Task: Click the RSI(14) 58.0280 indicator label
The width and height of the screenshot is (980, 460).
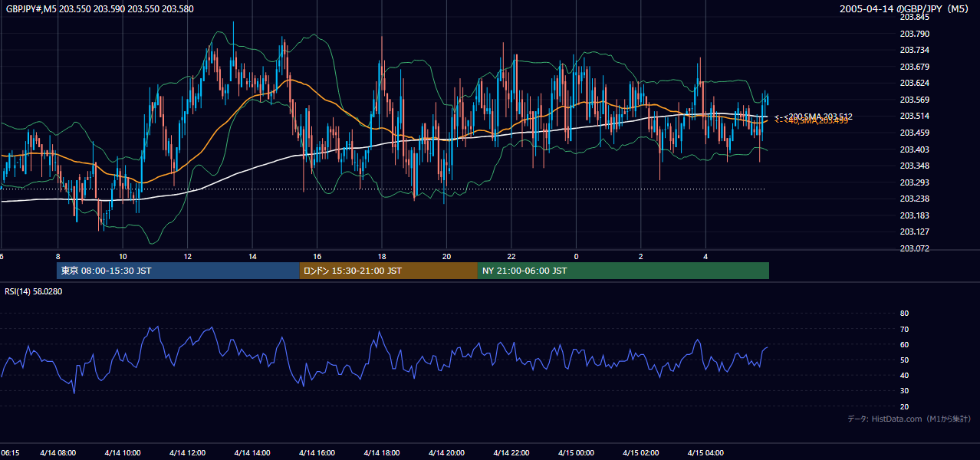Action: (x=34, y=291)
